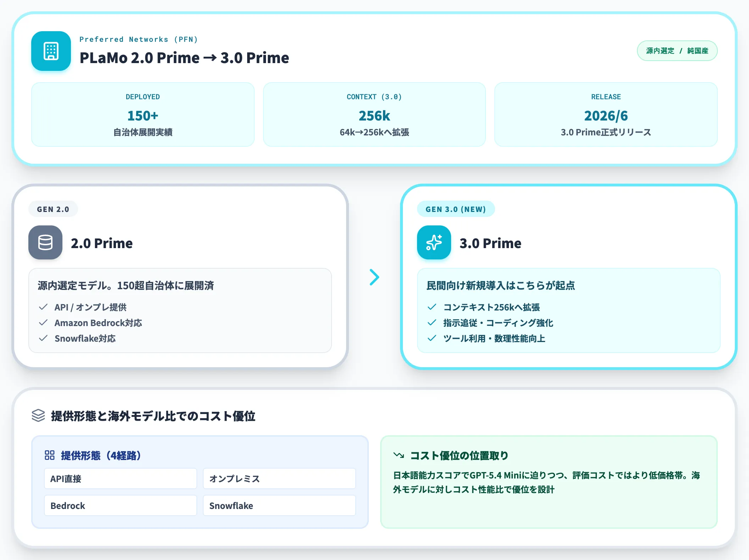Click the RELEASE 2026/6 stat card
Screen dimensions: 749x560
click(606, 114)
